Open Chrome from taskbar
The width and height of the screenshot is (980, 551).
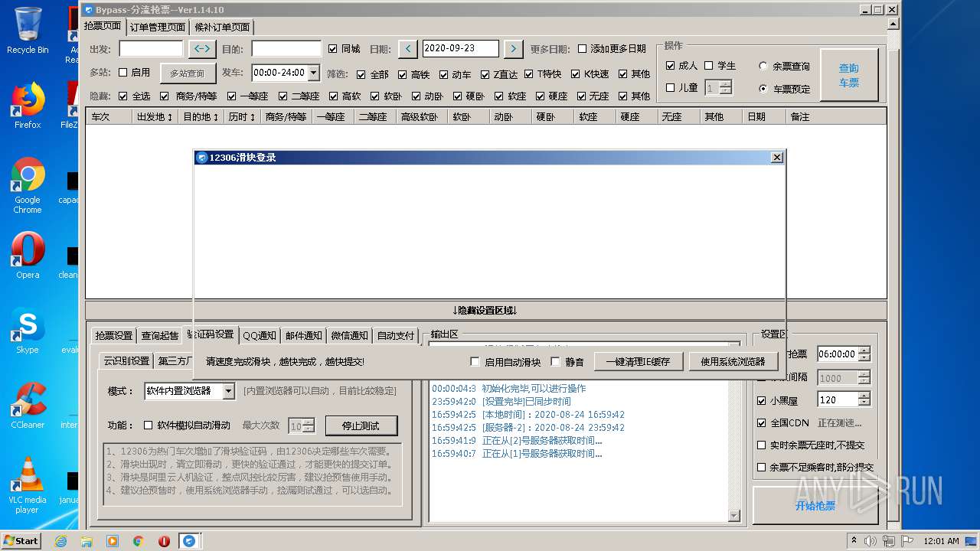click(139, 541)
